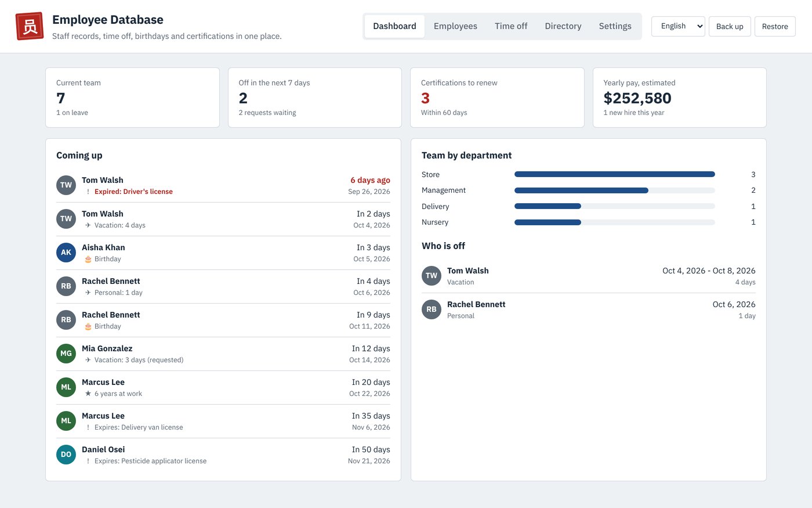Select the Current team summary card
Screen dimensions: 812x508
point(132,98)
